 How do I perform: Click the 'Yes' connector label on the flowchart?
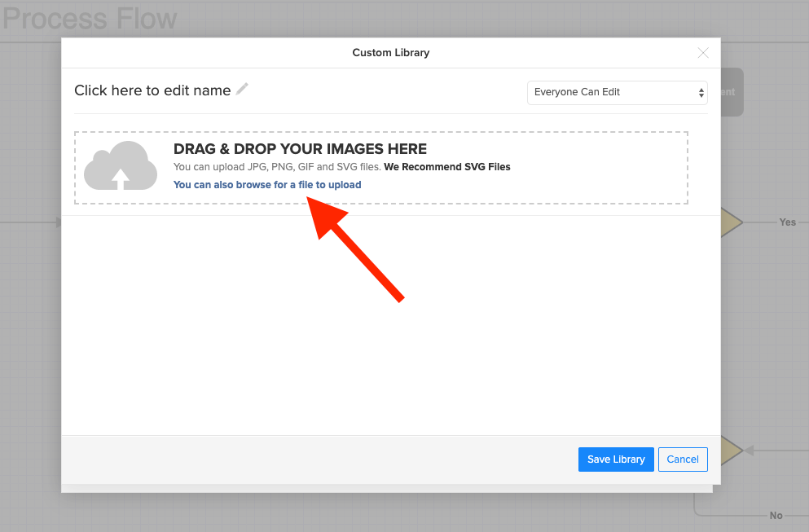click(x=787, y=222)
